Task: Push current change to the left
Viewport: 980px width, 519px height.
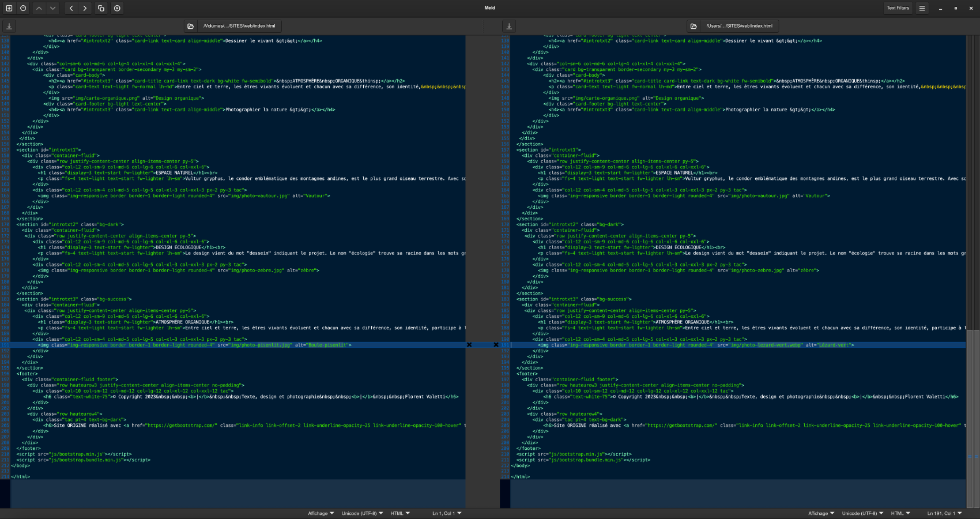Action: [71, 8]
